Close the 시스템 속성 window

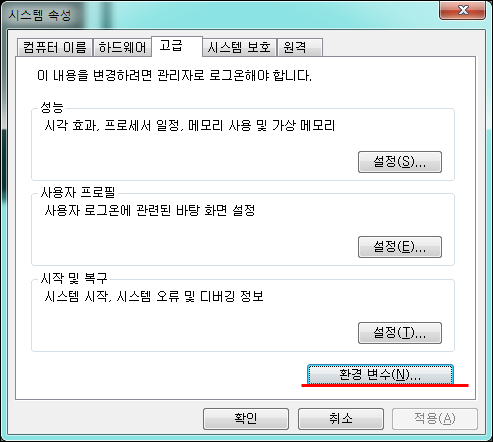pyautogui.click(x=463, y=10)
